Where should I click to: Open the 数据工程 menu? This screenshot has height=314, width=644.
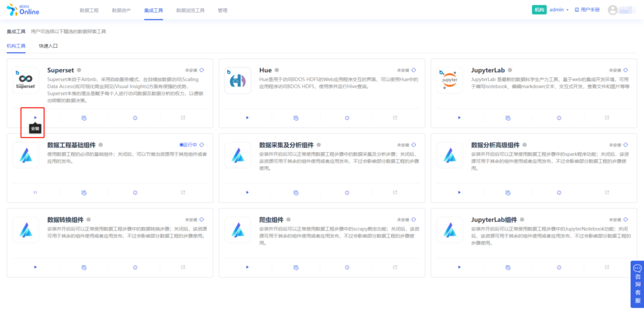[89, 10]
